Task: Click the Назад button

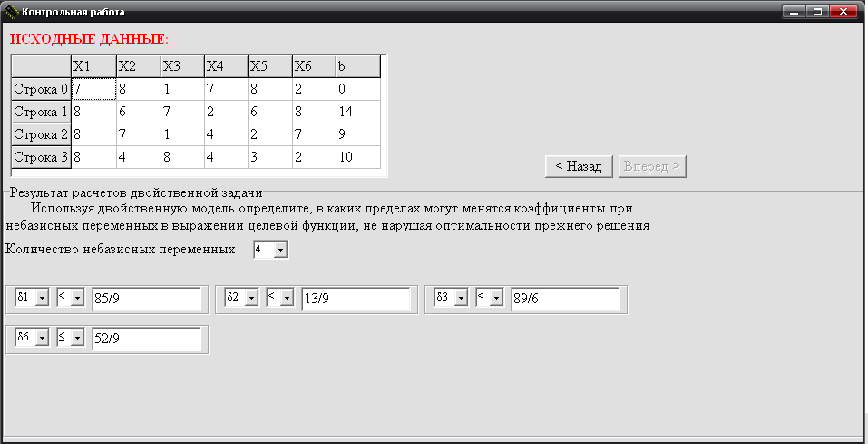Action: point(579,166)
